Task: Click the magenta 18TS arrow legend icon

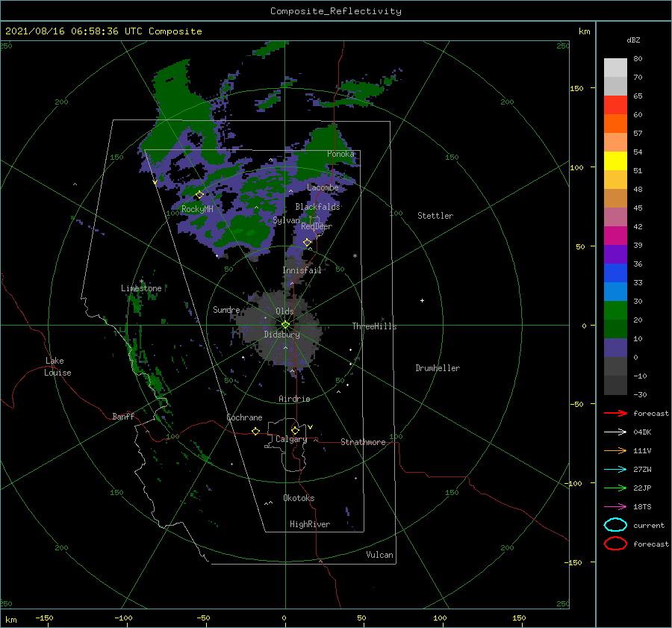Action: [x=615, y=507]
